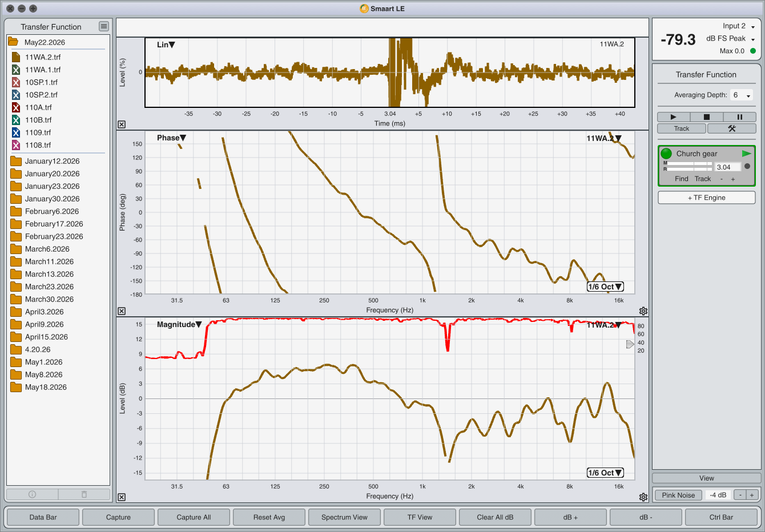Click the open May22.2026 folder icon
This screenshot has height=532, width=765.
13,42
